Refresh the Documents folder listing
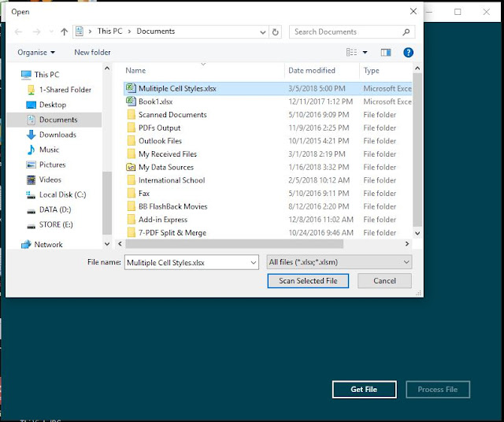 tap(275, 31)
